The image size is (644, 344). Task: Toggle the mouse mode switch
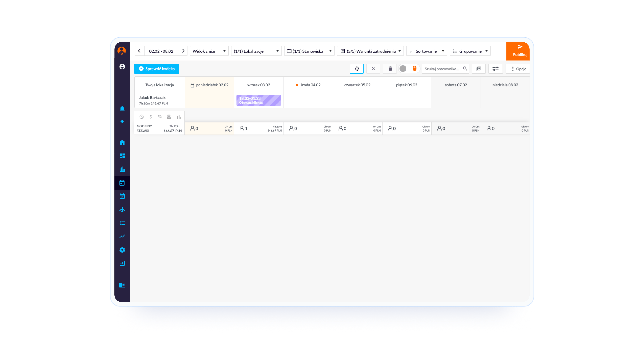tap(409, 69)
